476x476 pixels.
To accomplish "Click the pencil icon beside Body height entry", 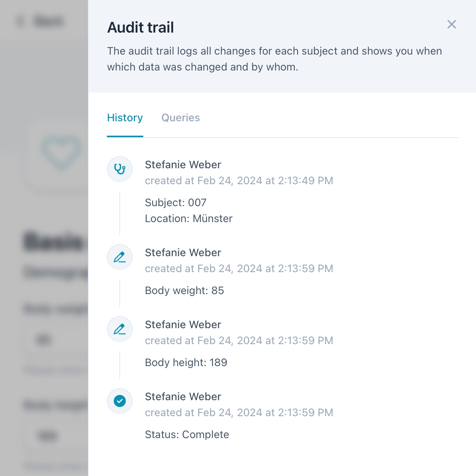I will coord(120,329).
